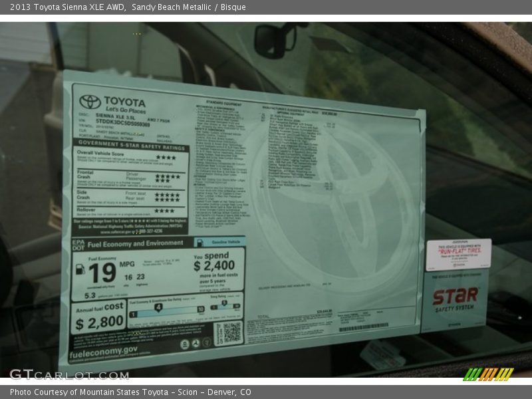Click the "Let's Go Places" slogan

click(126, 110)
